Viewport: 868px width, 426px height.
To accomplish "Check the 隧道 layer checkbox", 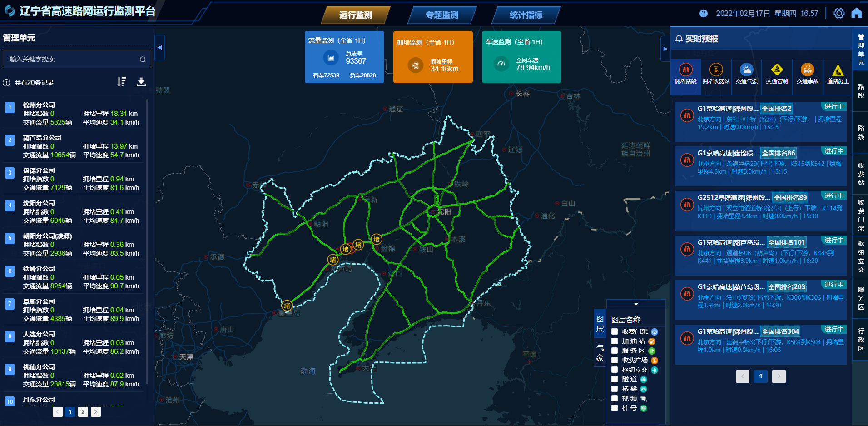I will point(615,379).
